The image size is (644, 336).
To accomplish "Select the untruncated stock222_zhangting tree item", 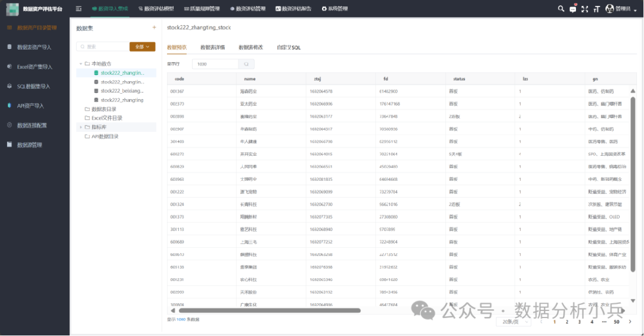I will [122, 100].
